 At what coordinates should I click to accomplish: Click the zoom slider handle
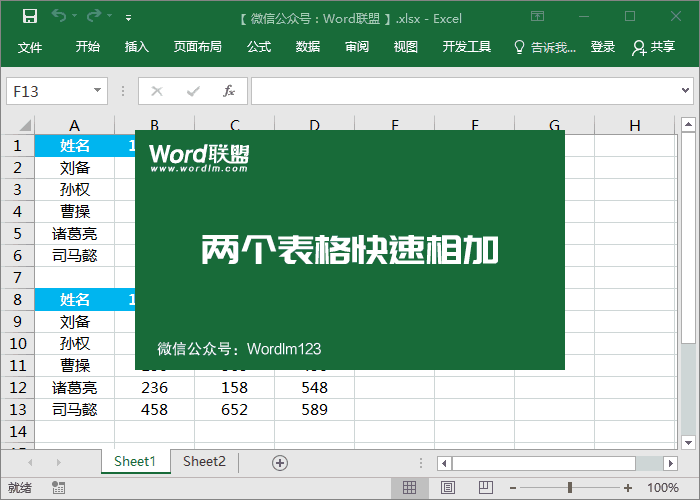(570, 487)
